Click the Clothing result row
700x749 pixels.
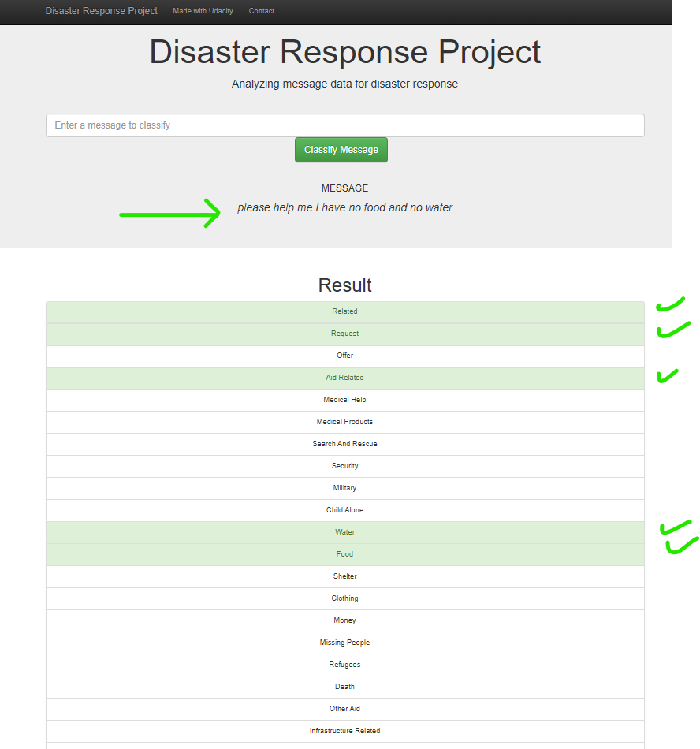(x=344, y=598)
